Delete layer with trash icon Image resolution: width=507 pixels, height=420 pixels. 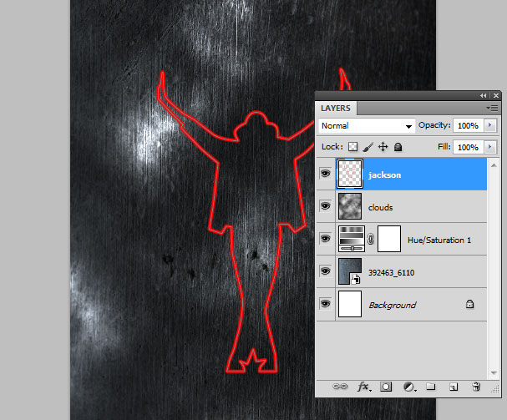tap(476, 387)
